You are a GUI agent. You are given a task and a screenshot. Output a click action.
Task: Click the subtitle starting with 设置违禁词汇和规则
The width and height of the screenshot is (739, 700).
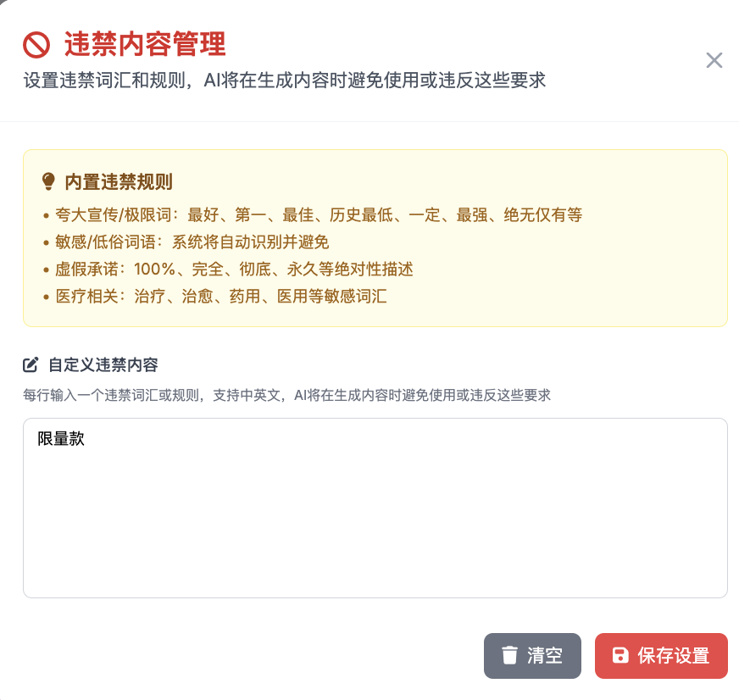pyautogui.click(x=284, y=81)
